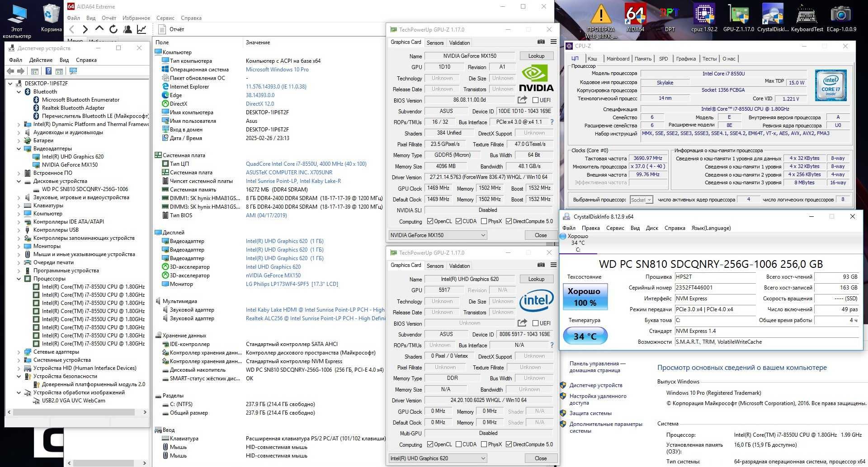Screen dimensions: 868x467
Task: Open the DPT desktop shortcut
Action: 670,18
